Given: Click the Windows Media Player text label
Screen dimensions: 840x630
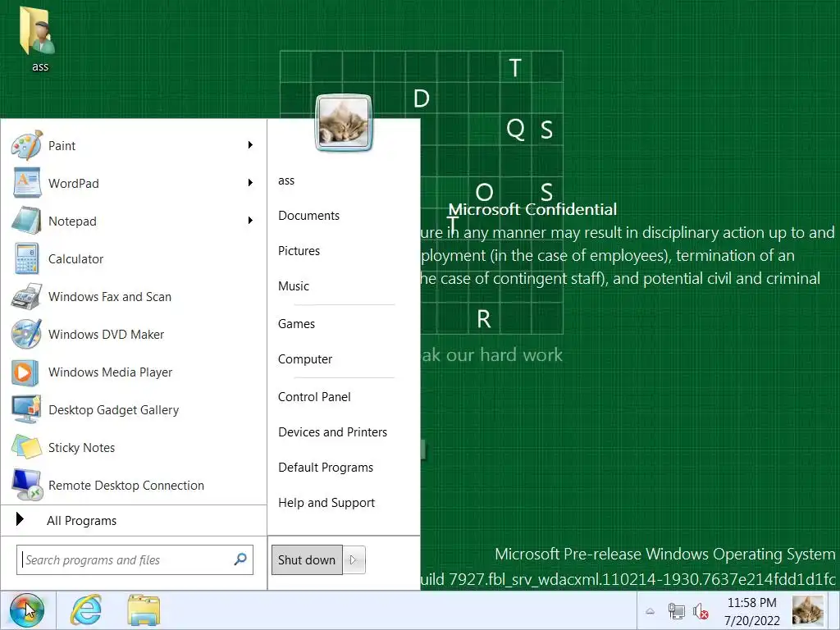Looking at the screenshot, I should click(x=111, y=372).
